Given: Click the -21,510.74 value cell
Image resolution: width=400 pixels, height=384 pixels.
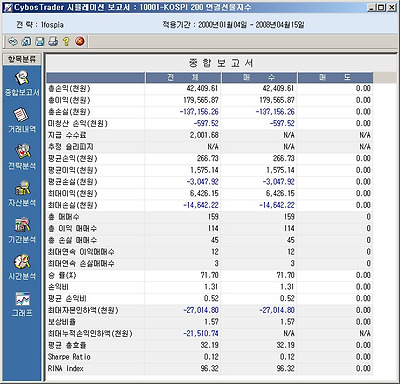Looking at the screenshot, I should tap(201, 334).
